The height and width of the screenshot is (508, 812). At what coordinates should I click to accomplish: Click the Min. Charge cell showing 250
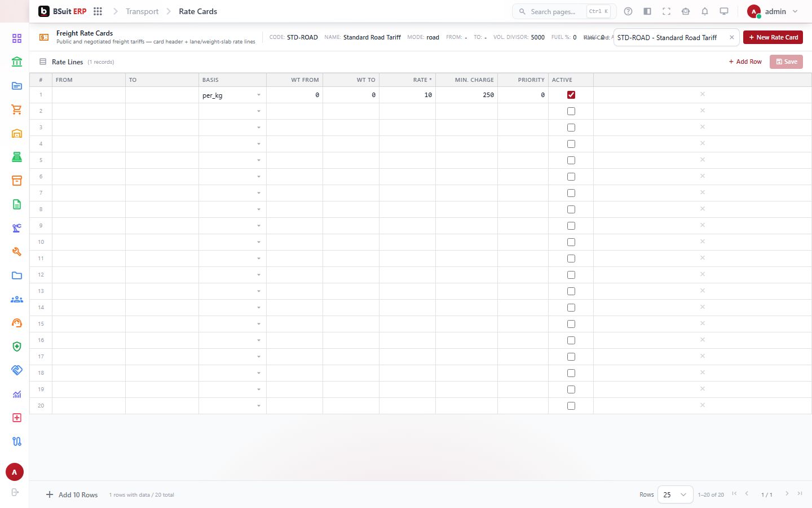[466, 95]
